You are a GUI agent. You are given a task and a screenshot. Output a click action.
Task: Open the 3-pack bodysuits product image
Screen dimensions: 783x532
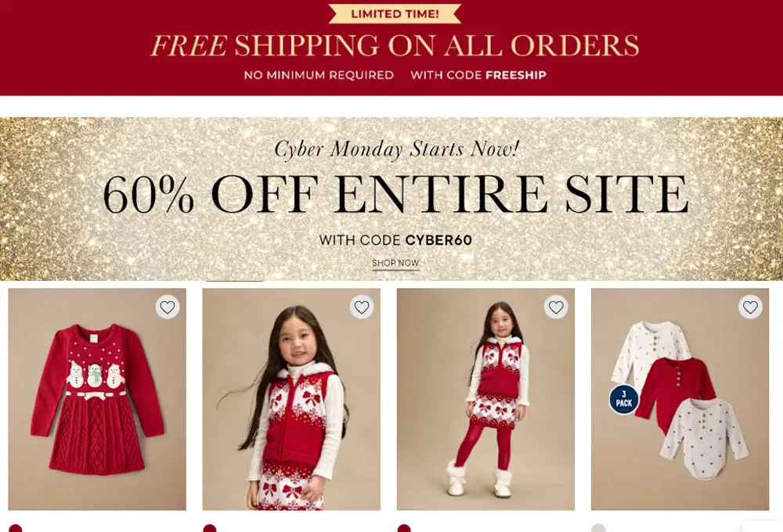coord(680,399)
